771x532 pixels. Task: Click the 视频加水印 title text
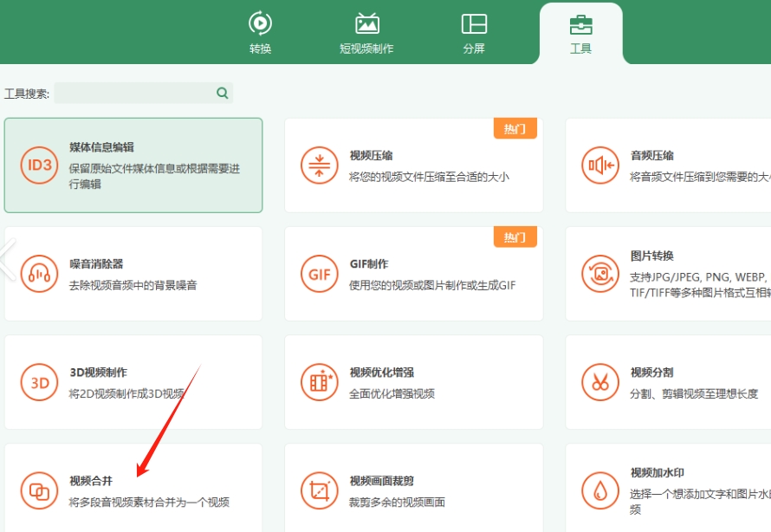(658, 473)
